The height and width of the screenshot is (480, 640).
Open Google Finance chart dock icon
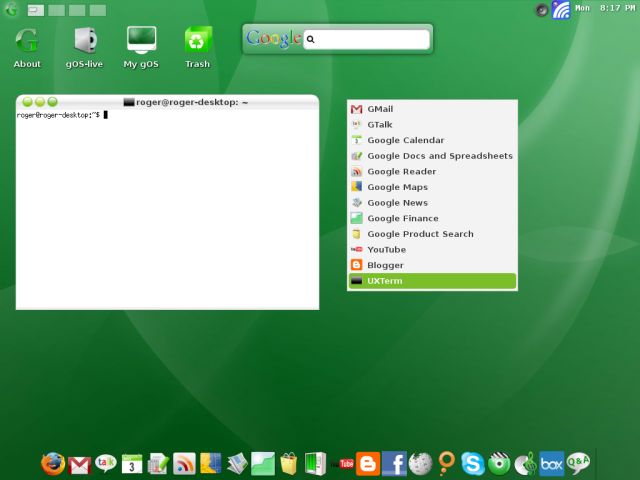click(x=263, y=464)
